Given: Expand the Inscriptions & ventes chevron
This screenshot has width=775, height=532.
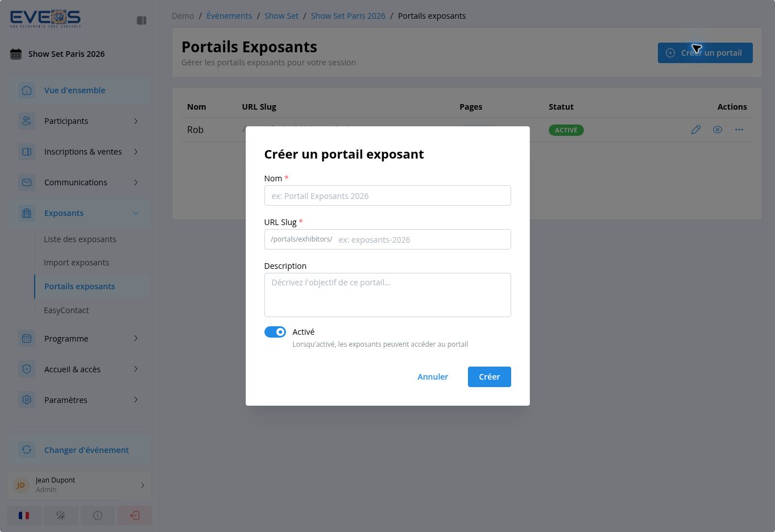Looking at the screenshot, I should 136,152.
